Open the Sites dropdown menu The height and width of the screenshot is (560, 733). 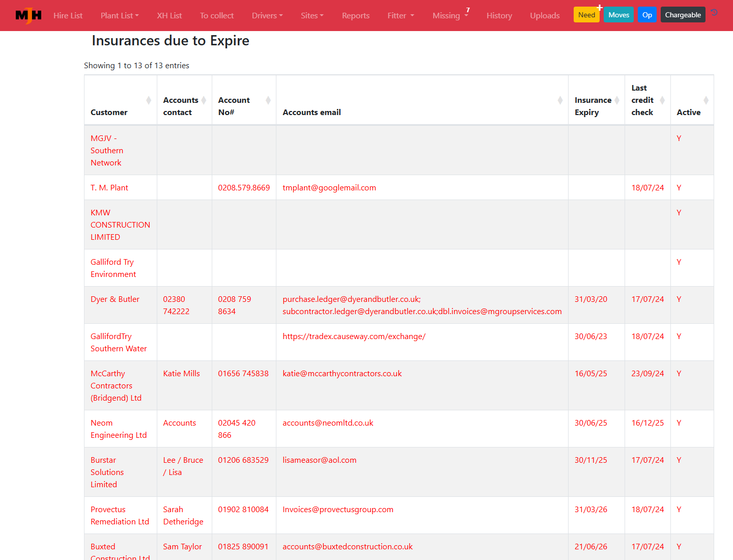pos(312,16)
